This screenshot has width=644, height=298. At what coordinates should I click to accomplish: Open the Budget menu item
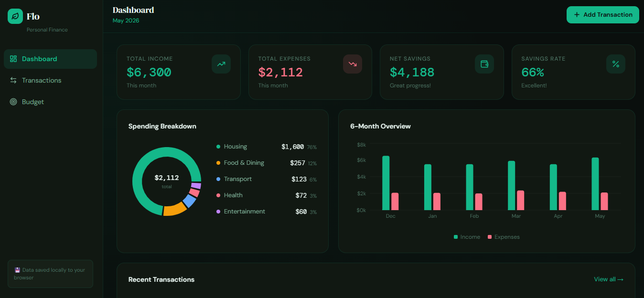coord(50,102)
